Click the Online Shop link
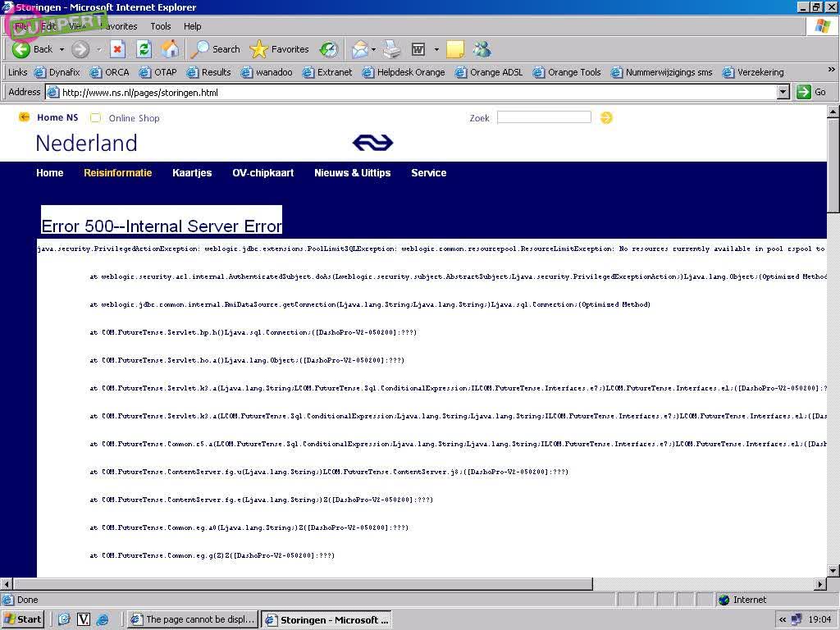840x630 pixels. [134, 118]
